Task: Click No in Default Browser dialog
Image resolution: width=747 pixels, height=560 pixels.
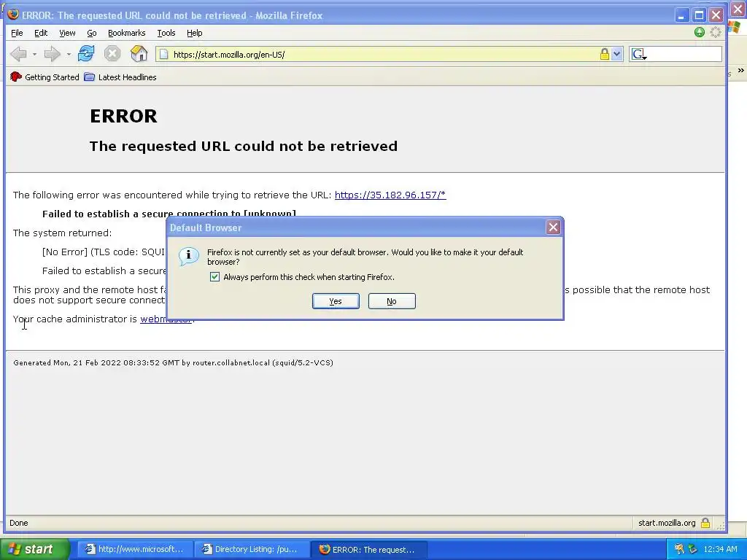Action: pyautogui.click(x=392, y=301)
